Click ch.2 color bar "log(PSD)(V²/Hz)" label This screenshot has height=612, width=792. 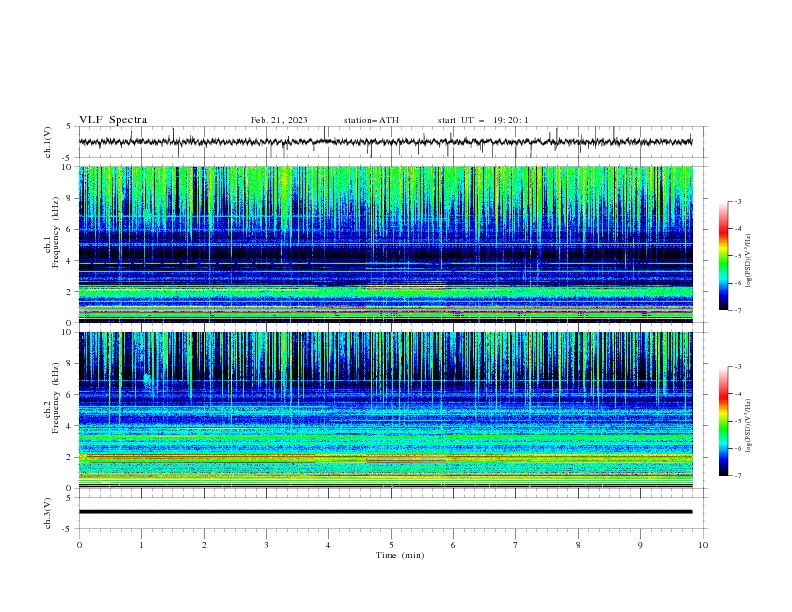[749, 425]
